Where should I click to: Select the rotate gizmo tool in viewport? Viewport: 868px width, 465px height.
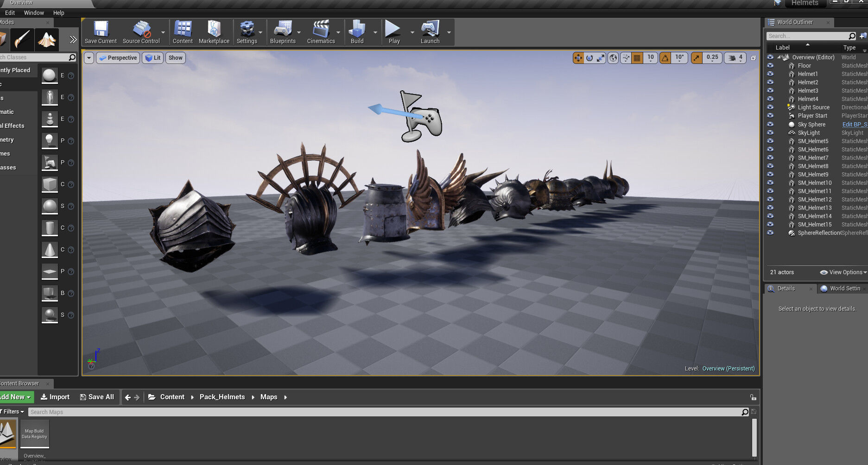(589, 58)
